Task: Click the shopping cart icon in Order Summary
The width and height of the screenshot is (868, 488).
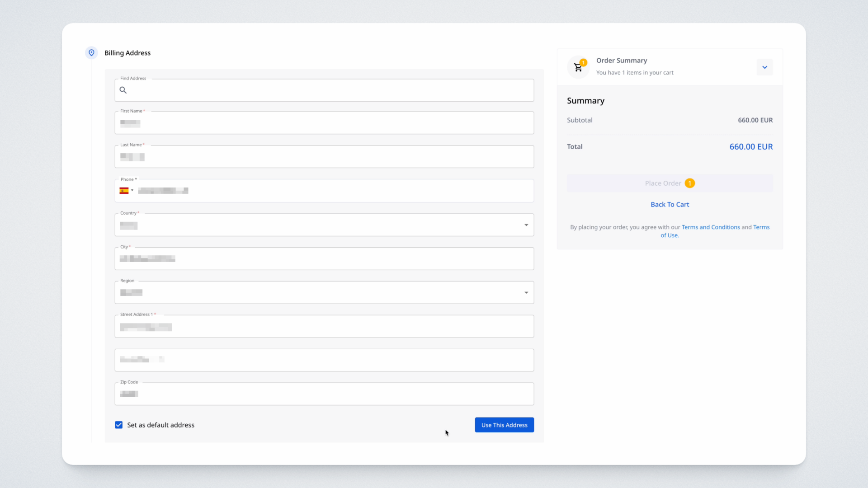Action: coord(578,68)
